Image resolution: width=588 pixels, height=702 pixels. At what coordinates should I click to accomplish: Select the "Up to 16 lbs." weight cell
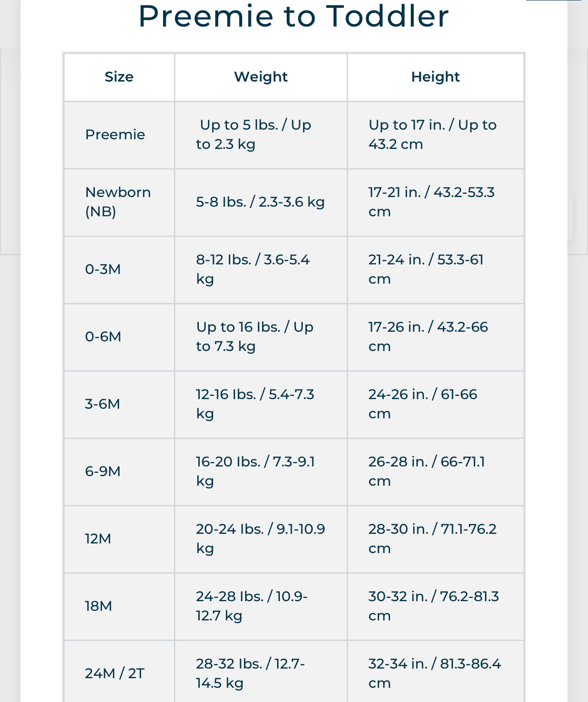[x=255, y=337]
